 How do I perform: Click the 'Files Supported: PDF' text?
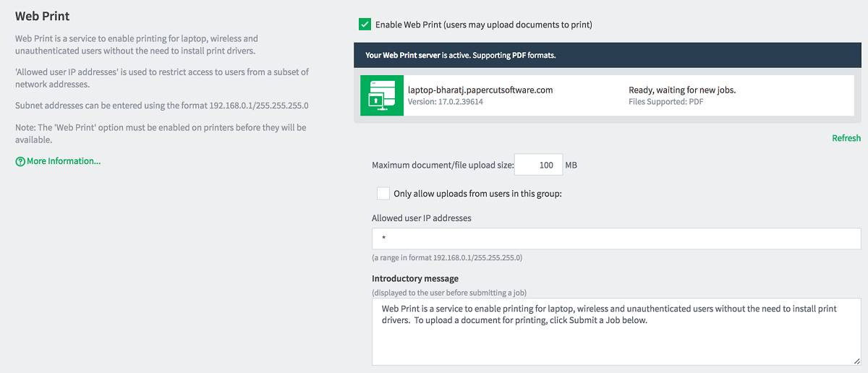click(x=666, y=102)
